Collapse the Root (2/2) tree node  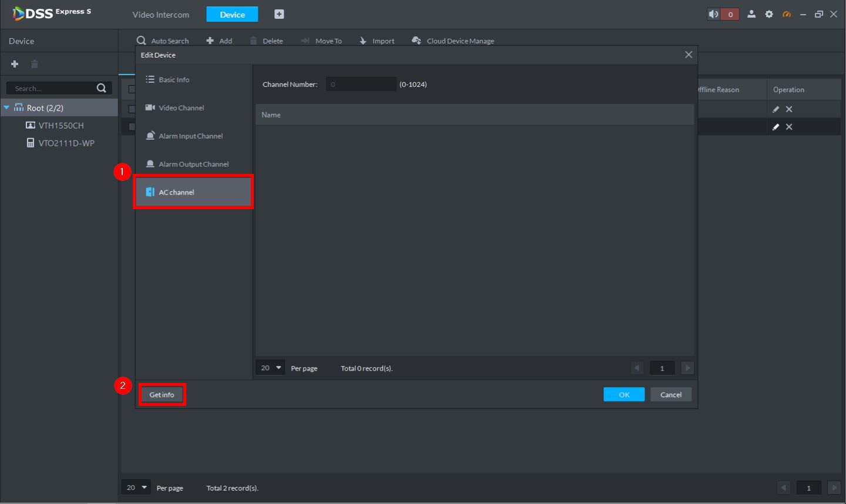point(7,108)
